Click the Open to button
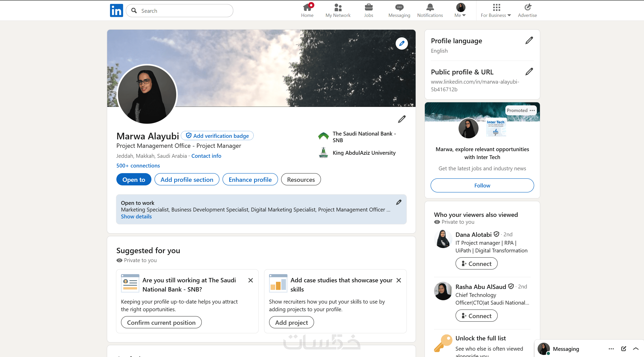Screen dimensions: 644x357 pyautogui.click(x=134, y=180)
